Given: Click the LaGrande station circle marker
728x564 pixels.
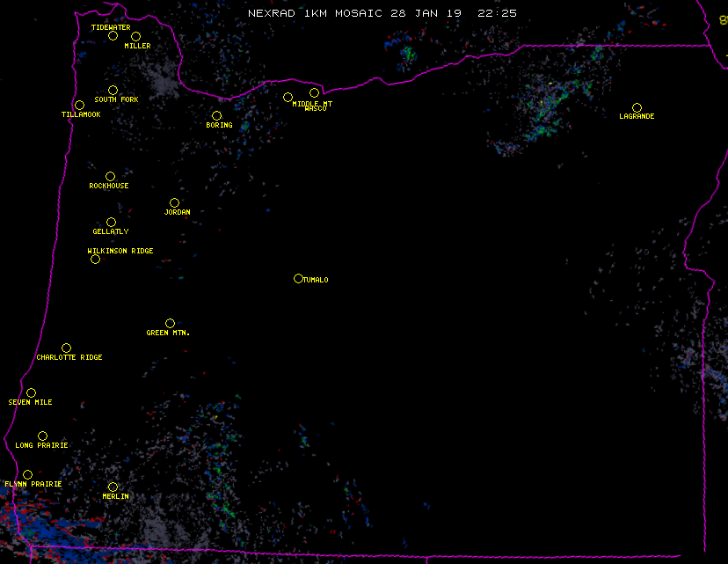Looking at the screenshot, I should [637, 107].
